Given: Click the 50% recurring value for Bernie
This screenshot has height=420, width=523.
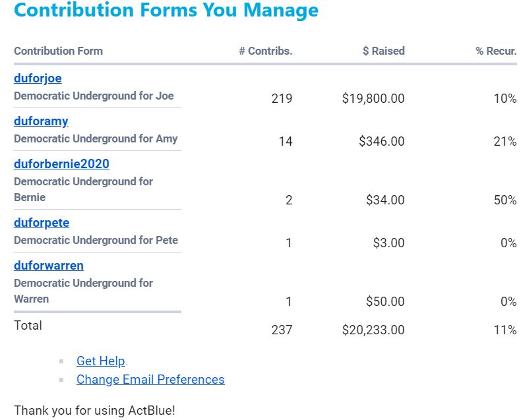Looking at the screenshot, I should tap(505, 200).
